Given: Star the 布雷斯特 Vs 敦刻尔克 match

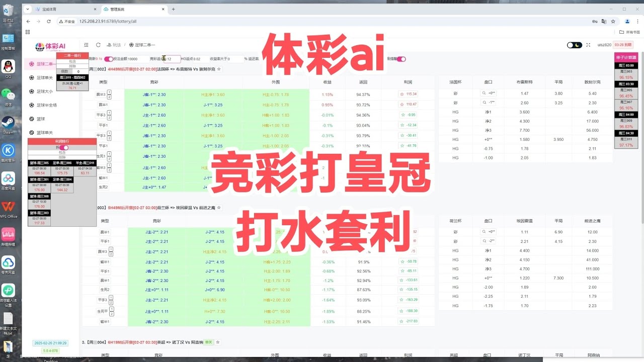Looking at the screenshot, I should [219, 69].
